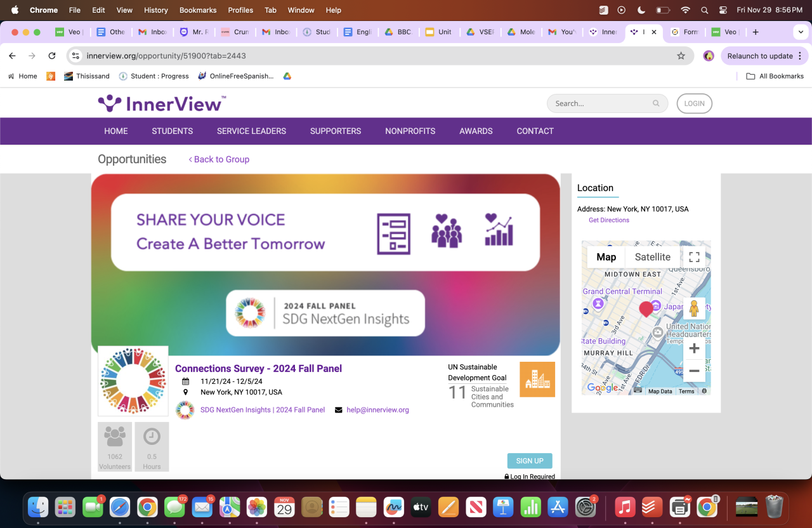Open the All Bookmarks folder
Image resolution: width=812 pixels, height=528 pixels.
tap(775, 76)
